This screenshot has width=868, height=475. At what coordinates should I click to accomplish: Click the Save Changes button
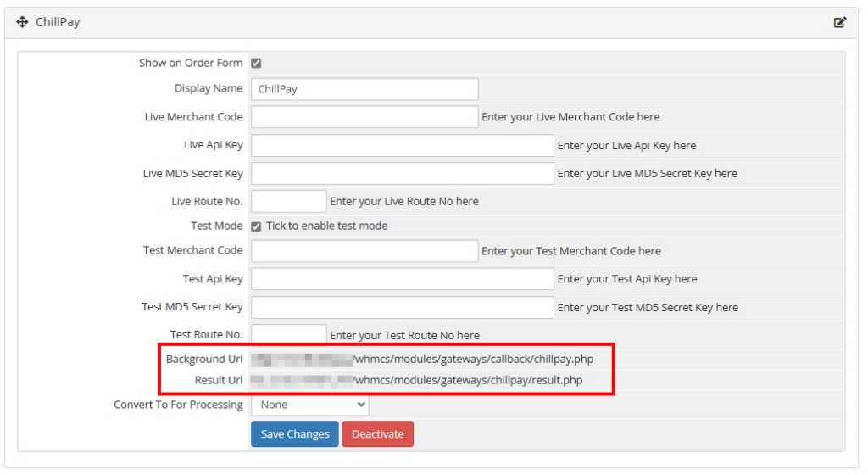coord(295,434)
